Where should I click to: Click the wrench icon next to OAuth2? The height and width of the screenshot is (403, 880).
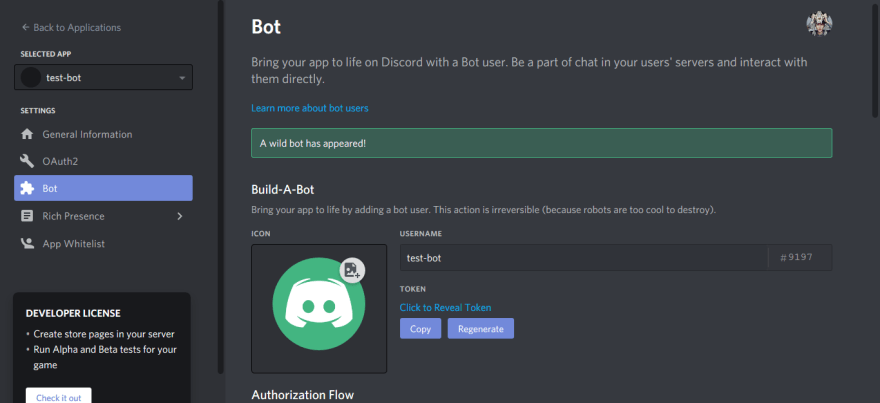(x=26, y=161)
